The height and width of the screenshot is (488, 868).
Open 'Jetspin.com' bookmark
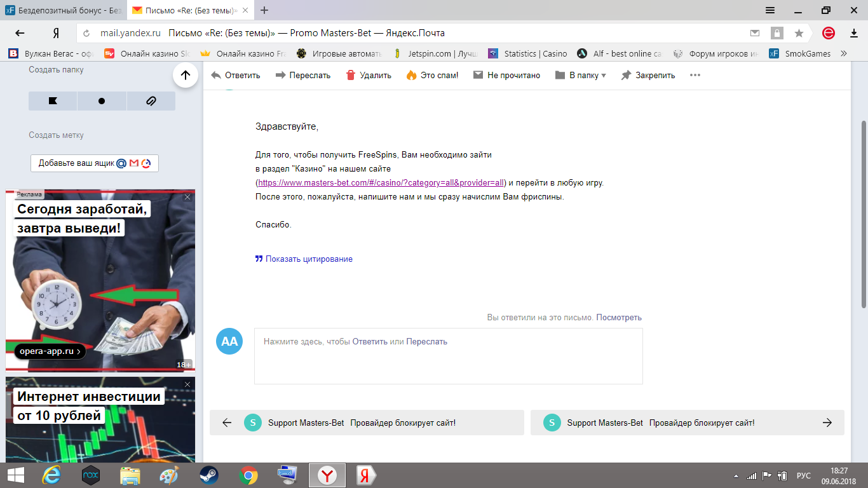tap(435, 53)
